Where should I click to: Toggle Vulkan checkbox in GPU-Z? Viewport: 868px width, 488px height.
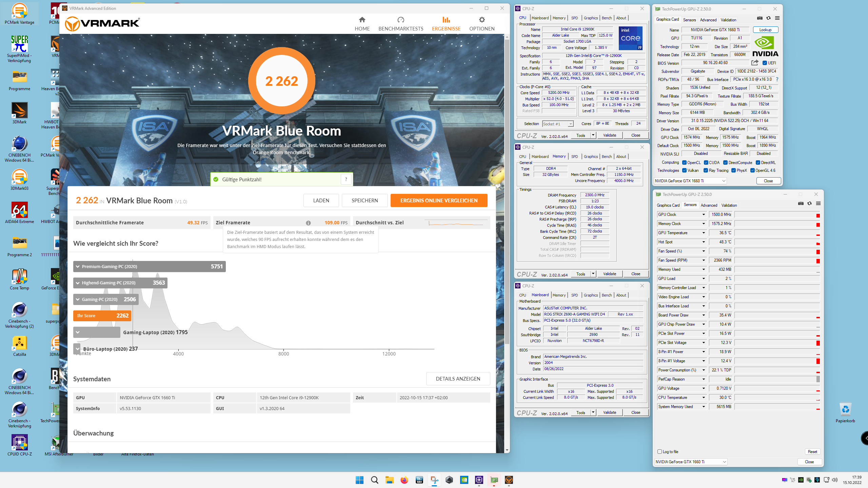click(684, 170)
